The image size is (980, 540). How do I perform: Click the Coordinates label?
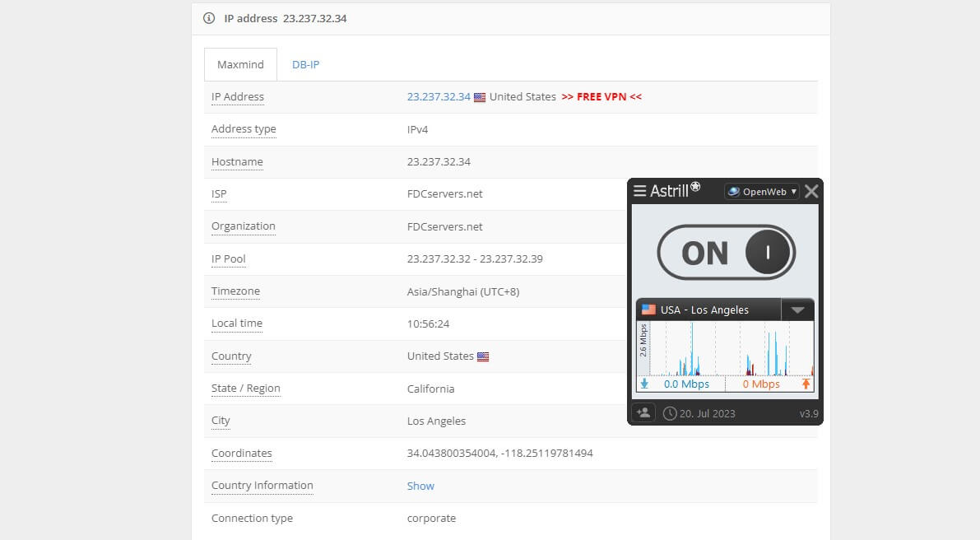[x=241, y=453]
